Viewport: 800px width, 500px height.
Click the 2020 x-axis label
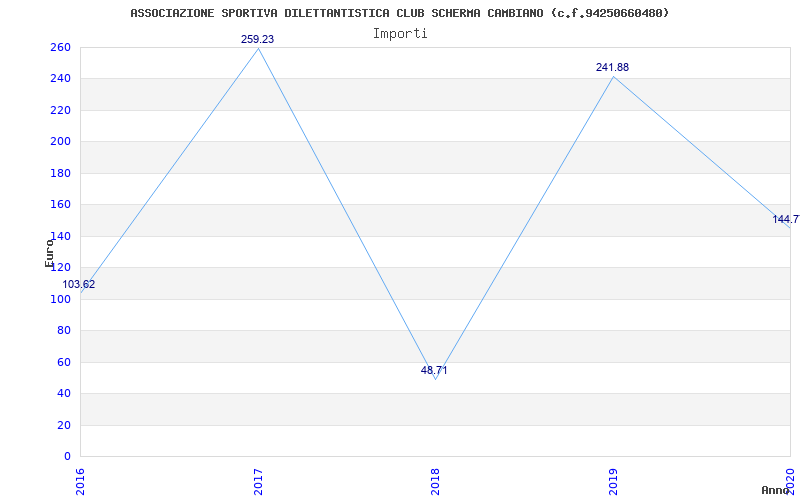[x=790, y=482]
